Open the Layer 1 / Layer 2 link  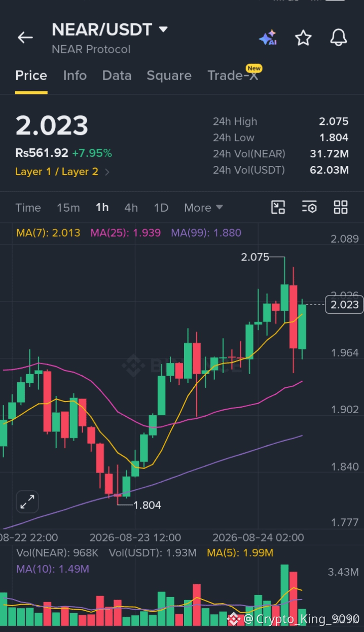pyautogui.click(x=57, y=172)
